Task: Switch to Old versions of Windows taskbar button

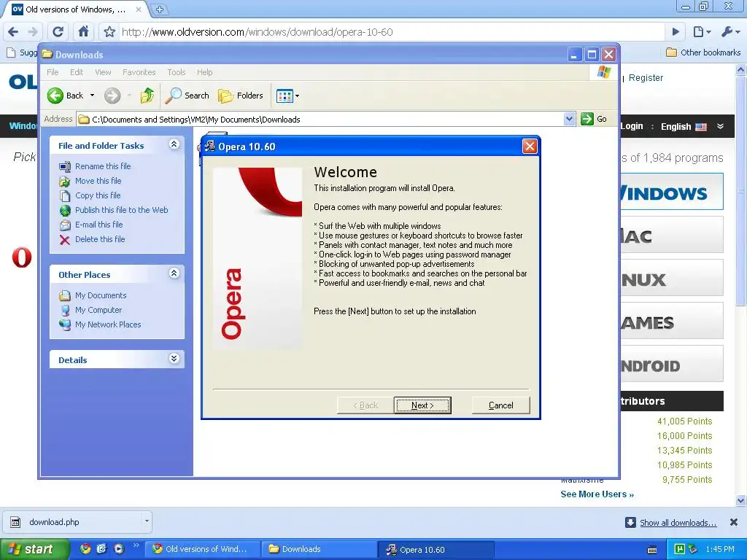Action: point(203,550)
